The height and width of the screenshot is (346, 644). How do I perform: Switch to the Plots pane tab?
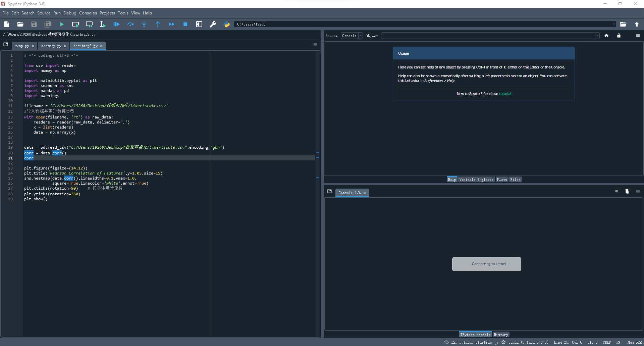coord(502,180)
